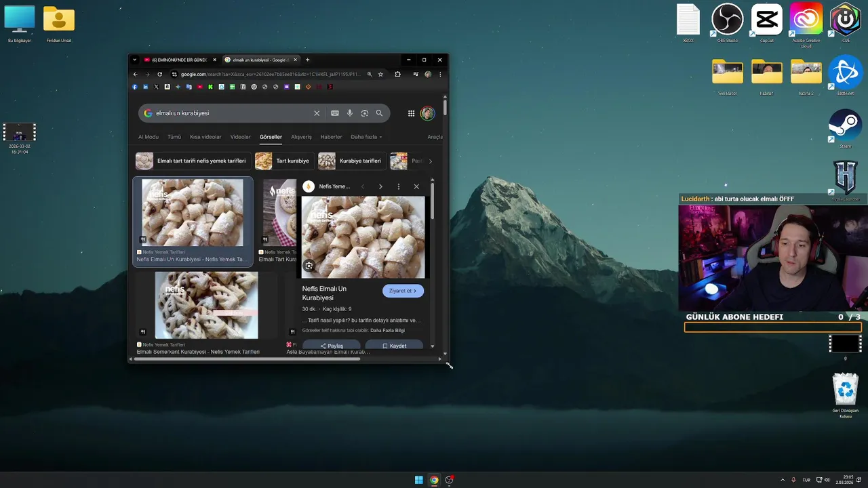Screen dimensions: 868x488
Task: Open Google apps grid
Action: pyautogui.click(x=411, y=113)
